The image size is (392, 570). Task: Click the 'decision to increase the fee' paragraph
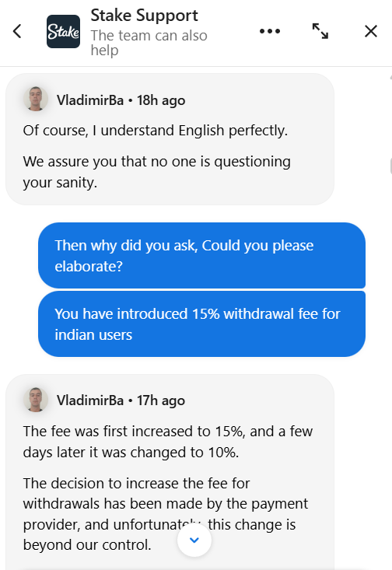(x=166, y=514)
